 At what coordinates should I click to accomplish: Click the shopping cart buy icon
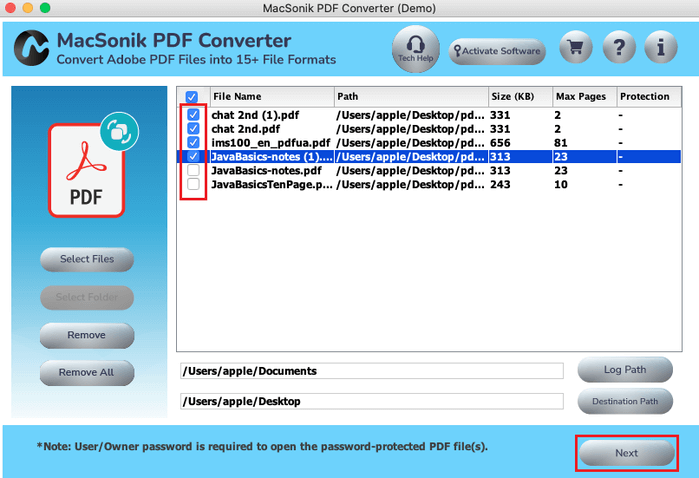click(576, 47)
